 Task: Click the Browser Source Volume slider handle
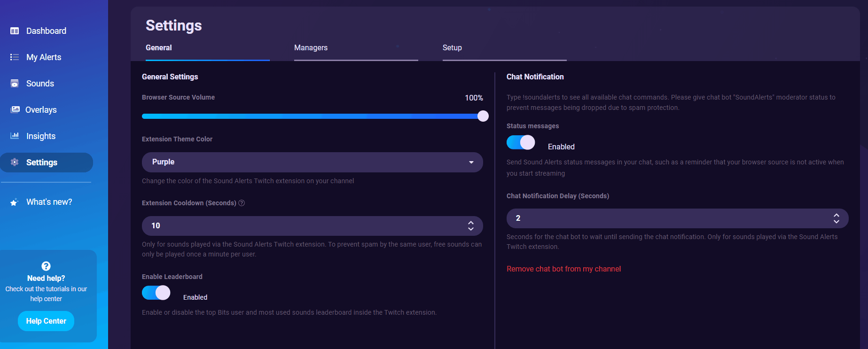pos(483,116)
